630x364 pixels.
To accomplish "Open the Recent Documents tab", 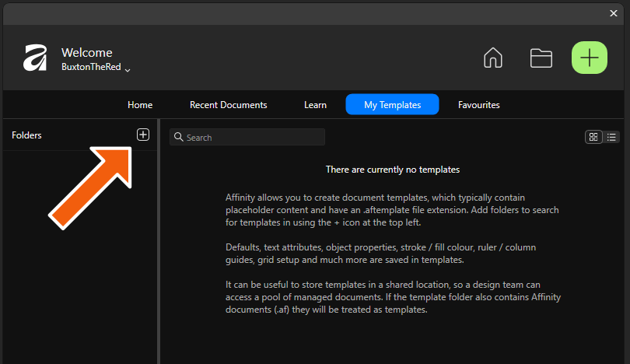I will pyautogui.click(x=228, y=105).
